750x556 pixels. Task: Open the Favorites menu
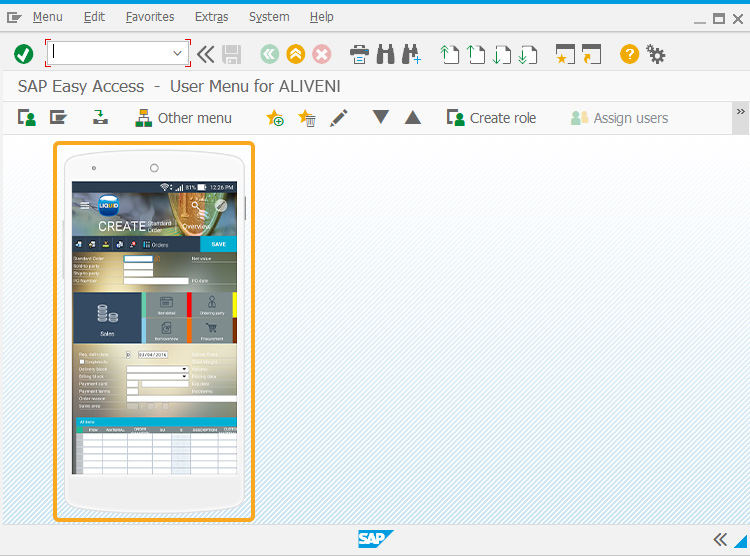tap(150, 17)
